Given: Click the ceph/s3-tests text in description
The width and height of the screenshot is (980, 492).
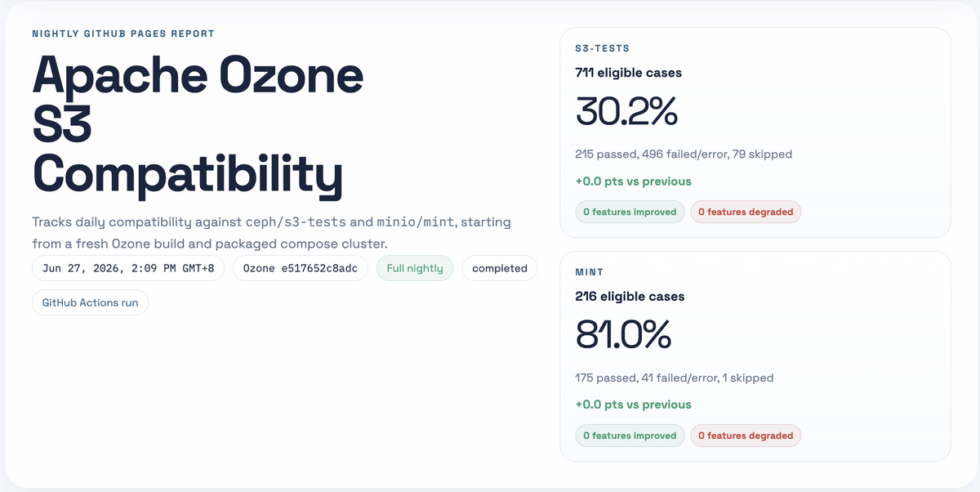Looking at the screenshot, I should (296, 222).
